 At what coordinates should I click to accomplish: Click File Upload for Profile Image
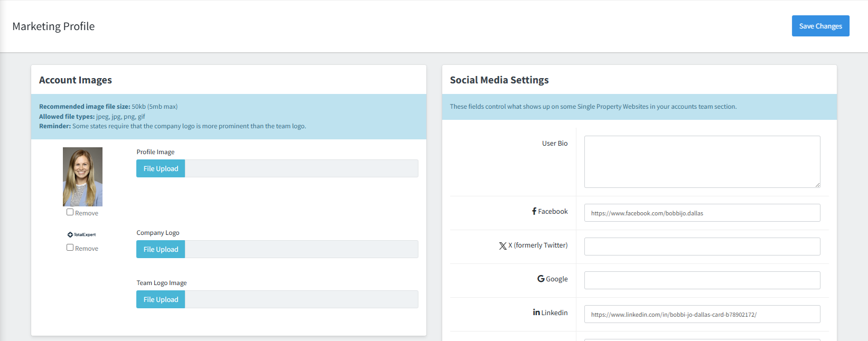pyautogui.click(x=161, y=168)
